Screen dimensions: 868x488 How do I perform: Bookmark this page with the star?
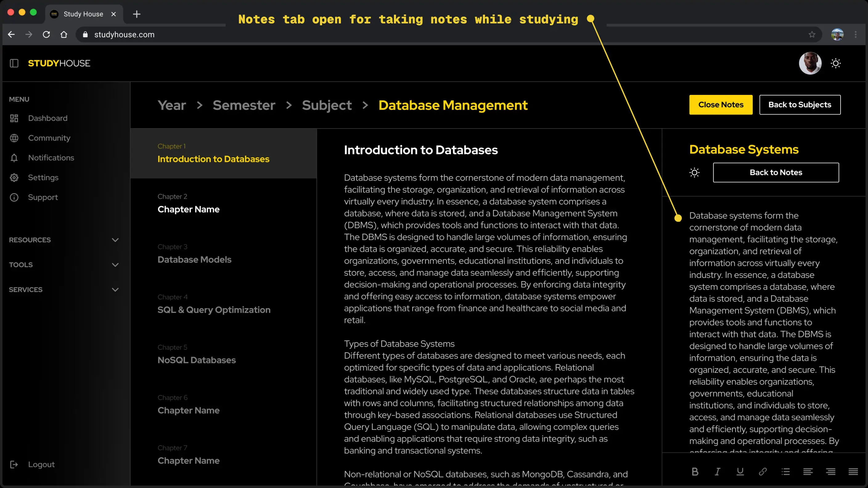pyautogui.click(x=812, y=35)
